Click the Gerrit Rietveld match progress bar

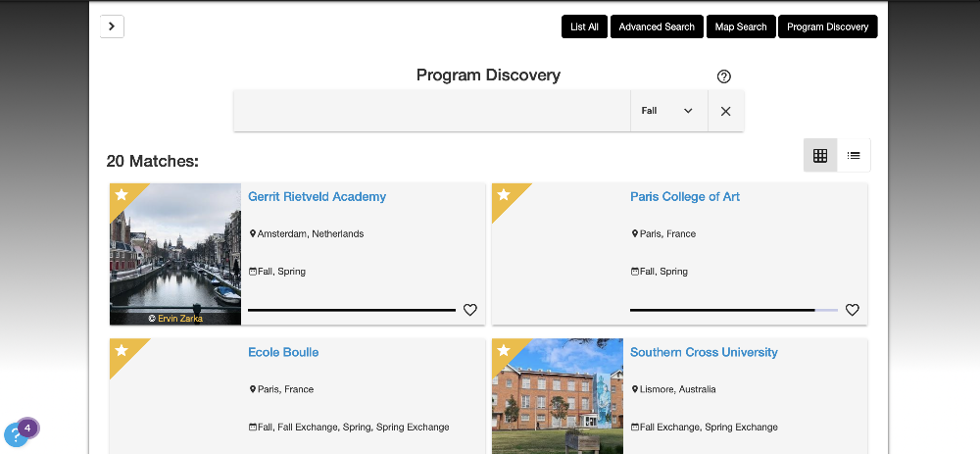(x=352, y=310)
